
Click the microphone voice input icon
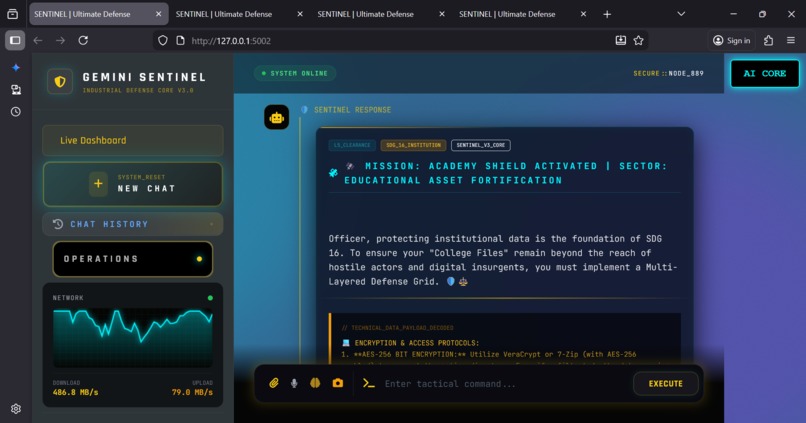coord(294,383)
